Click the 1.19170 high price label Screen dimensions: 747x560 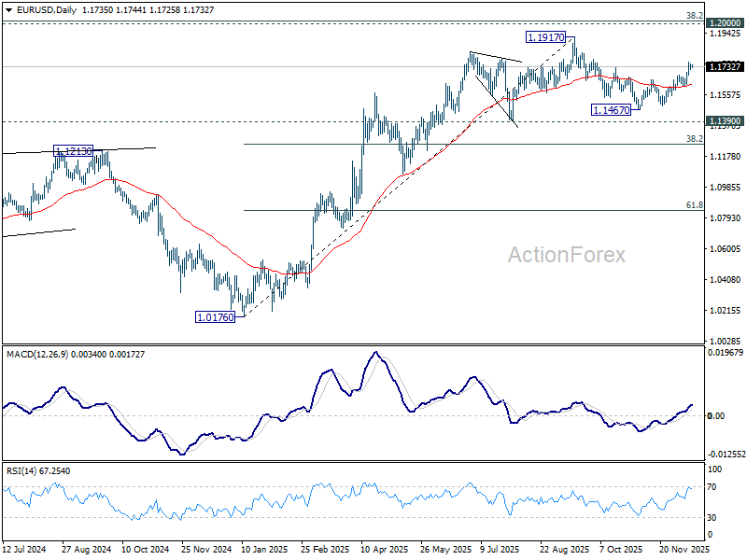(x=546, y=37)
